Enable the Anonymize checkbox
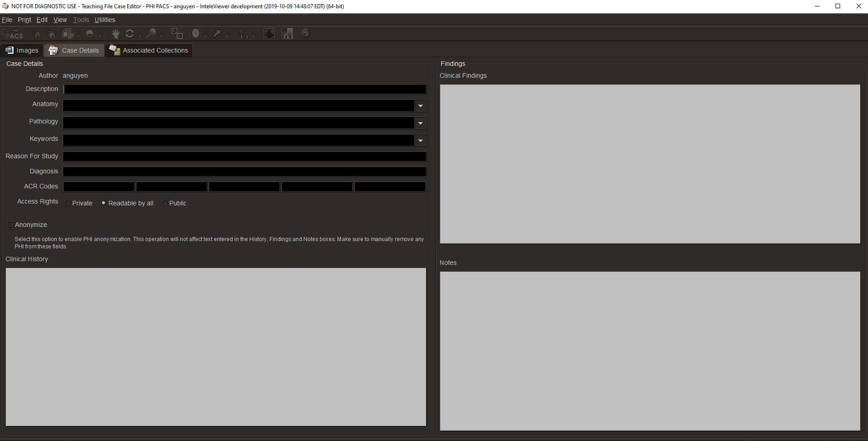Image resolution: width=868 pixels, height=441 pixels. (10, 225)
